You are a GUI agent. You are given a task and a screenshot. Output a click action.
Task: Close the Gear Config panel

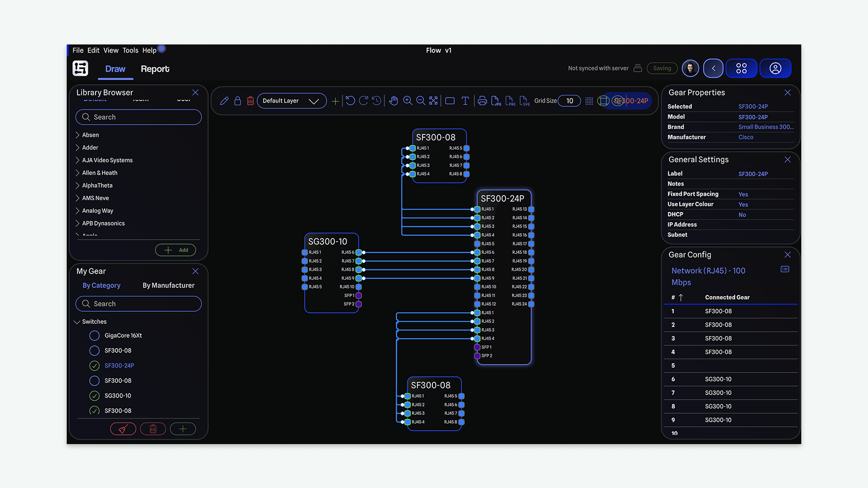(x=788, y=255)
